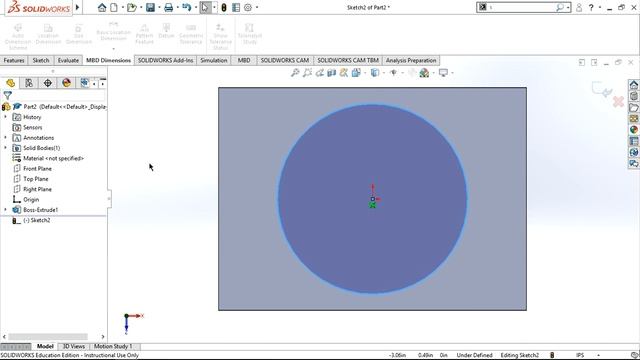The height and width of the screenshot is (360, 640).
Task: Expand the Boss-Extrude1 feature node
Action: click(5, 209)
